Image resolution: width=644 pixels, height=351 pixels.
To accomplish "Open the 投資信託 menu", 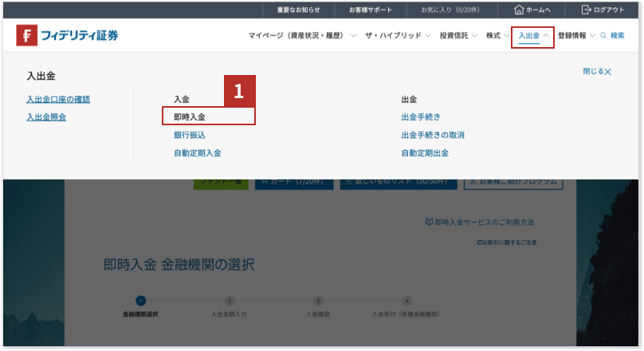I will 454,36.
